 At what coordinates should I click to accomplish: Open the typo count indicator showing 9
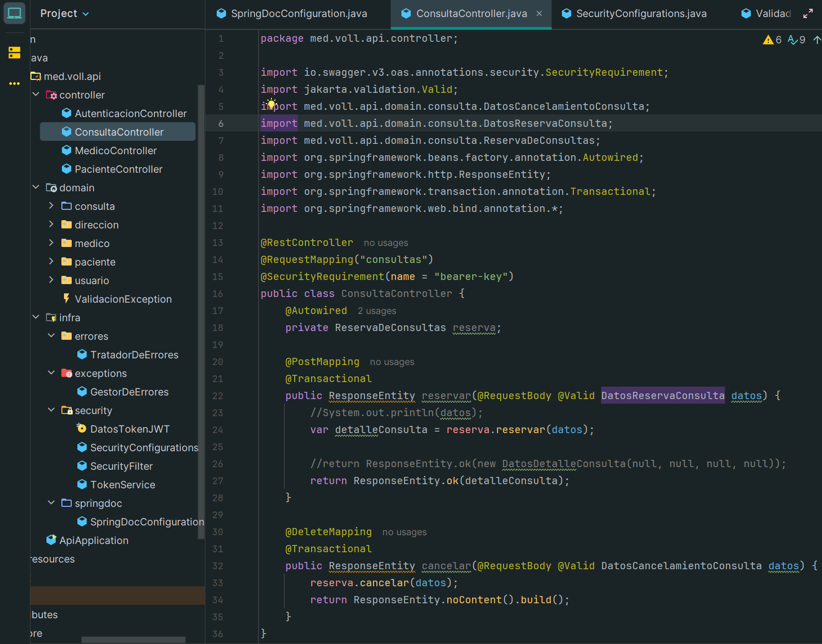pyautogui.click(x=797, y=40)
